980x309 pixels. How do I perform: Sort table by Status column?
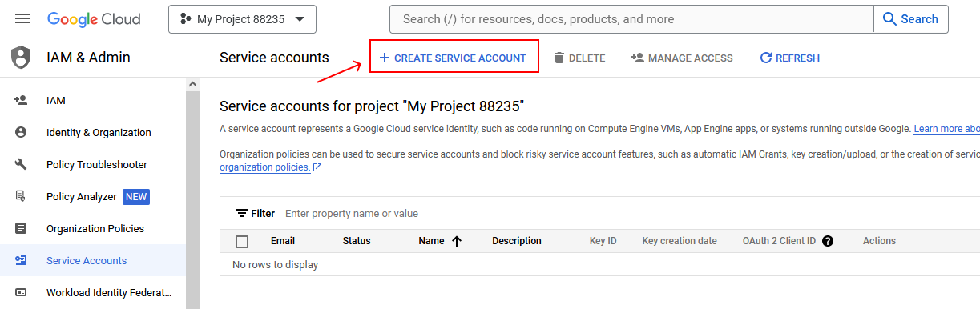(x=357, y=241)
